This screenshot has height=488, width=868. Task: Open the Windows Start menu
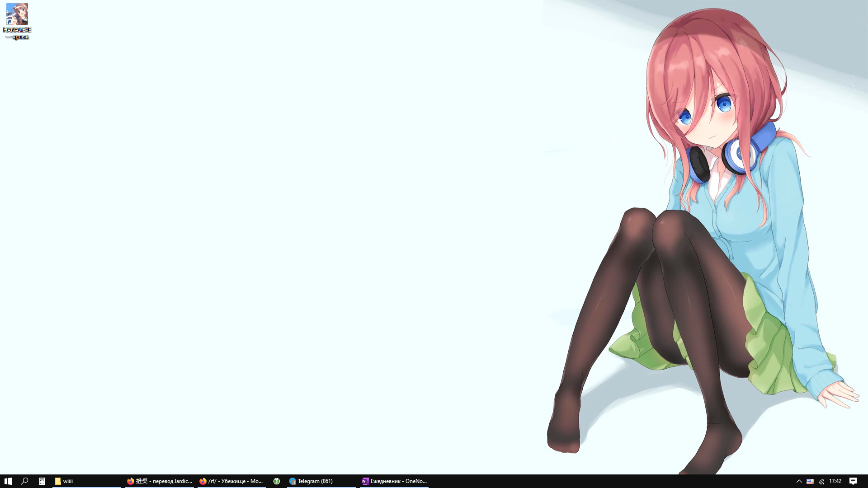tap(8, 481)
